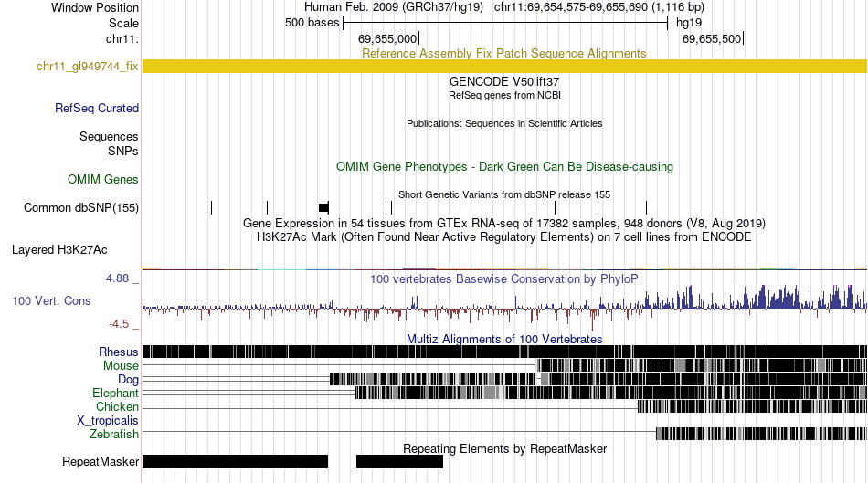This screenshot has height=483, width=868.
Task: Click the 4.88 conservation maximum value
Action: (x=117, y=278)
